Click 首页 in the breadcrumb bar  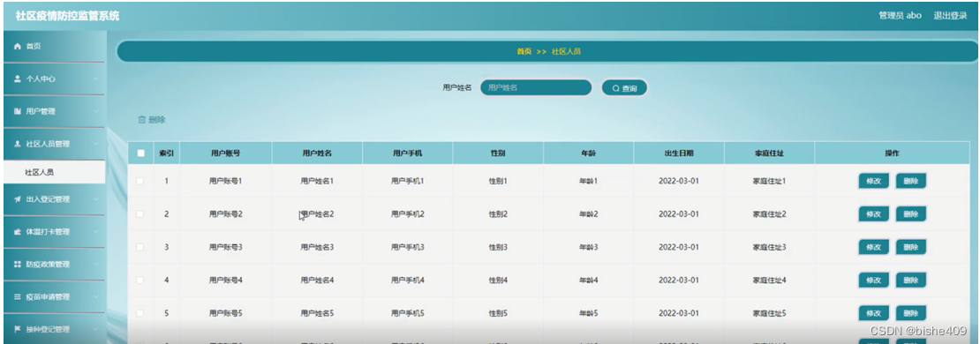[x=524, y=52]
